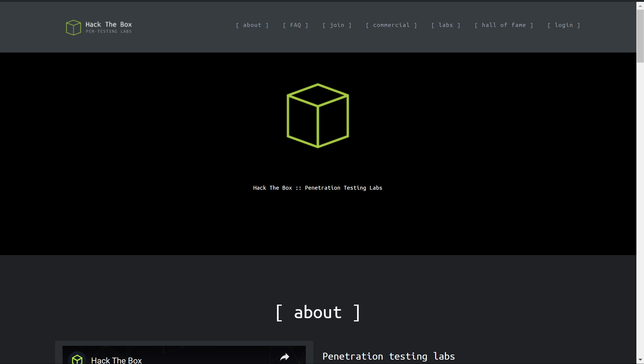Viewport: 644px width, 364px height.
Task: Click the large green cube graphic
Action: 318,116
